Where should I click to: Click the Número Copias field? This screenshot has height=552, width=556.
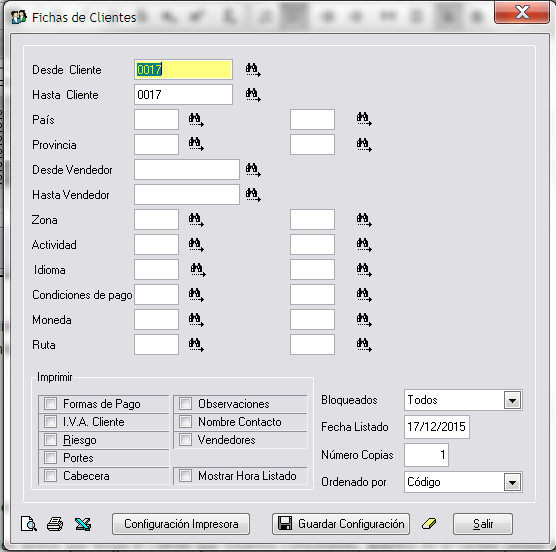pos(426,455)
